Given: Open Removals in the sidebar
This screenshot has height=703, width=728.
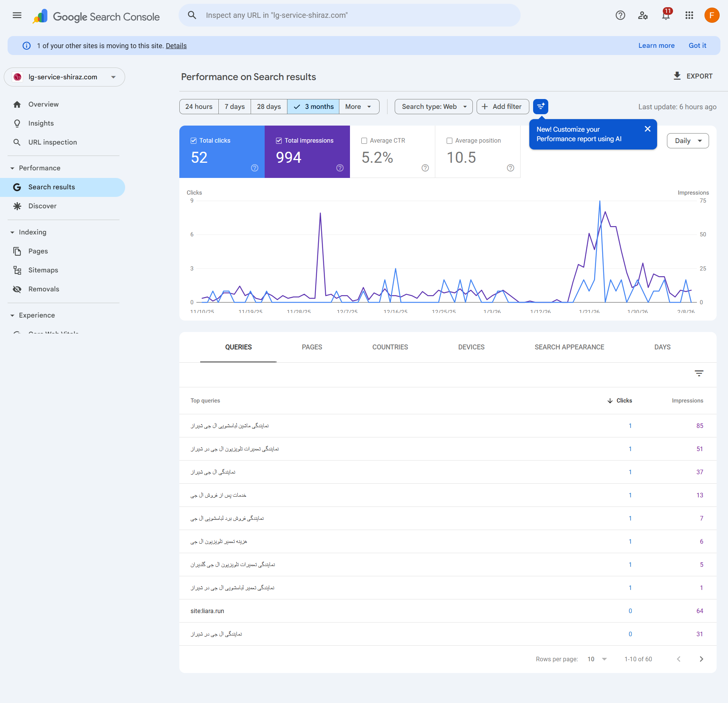Looking at the screenshot, I should [63, 289].
